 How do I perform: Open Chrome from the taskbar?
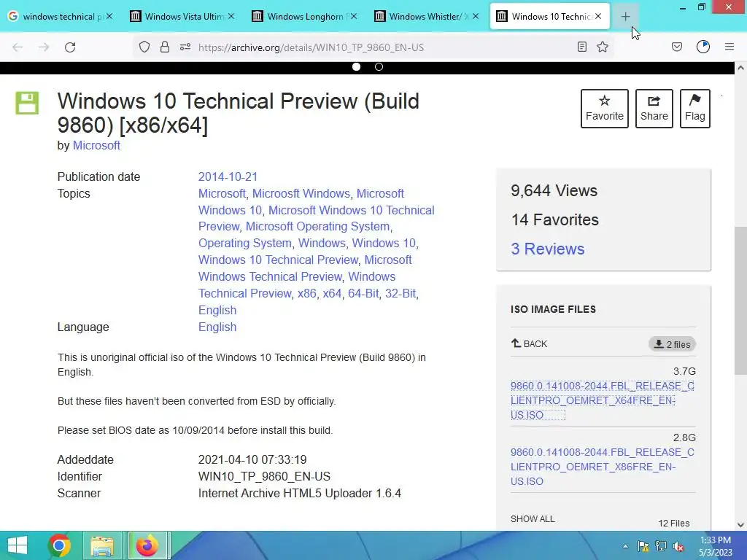coord(59,545)
